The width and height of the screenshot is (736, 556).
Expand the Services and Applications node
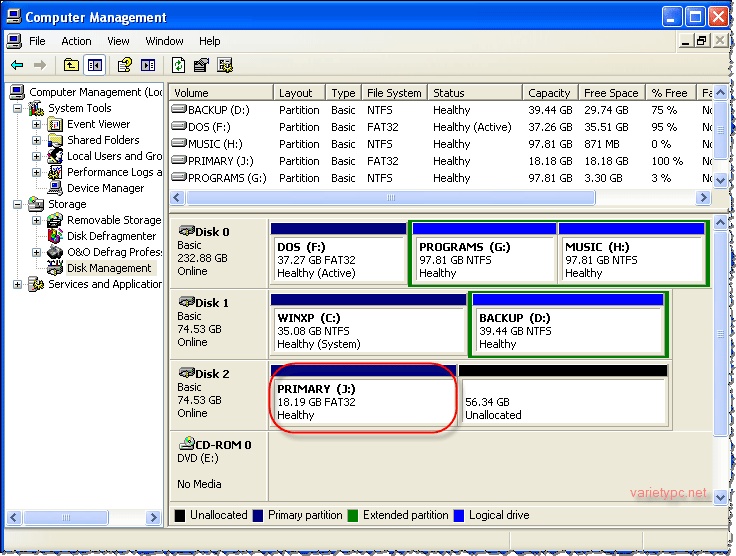click(17, 284)
